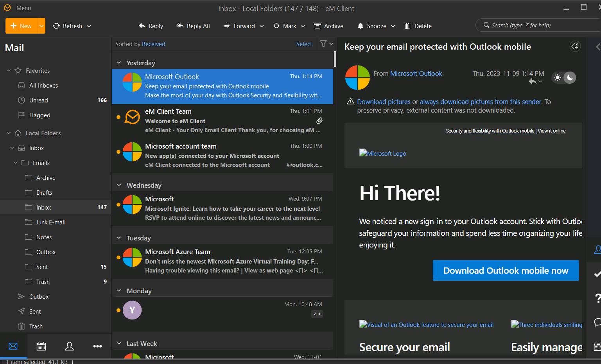Toggle unread dot on eM Client Team email
Screen dimensions: 601x364
(118, 117)
